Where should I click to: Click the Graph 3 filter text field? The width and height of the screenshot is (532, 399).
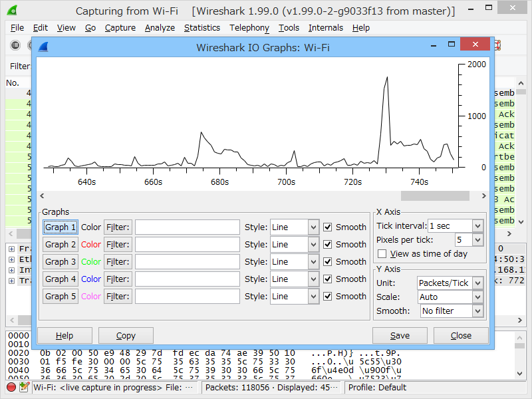(188, 261)
